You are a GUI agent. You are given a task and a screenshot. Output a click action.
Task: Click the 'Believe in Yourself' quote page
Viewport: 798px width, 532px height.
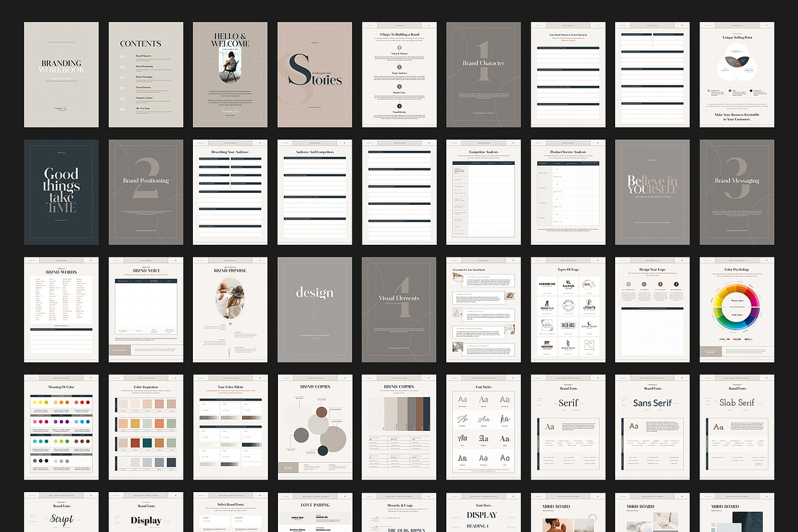(652, 192)
